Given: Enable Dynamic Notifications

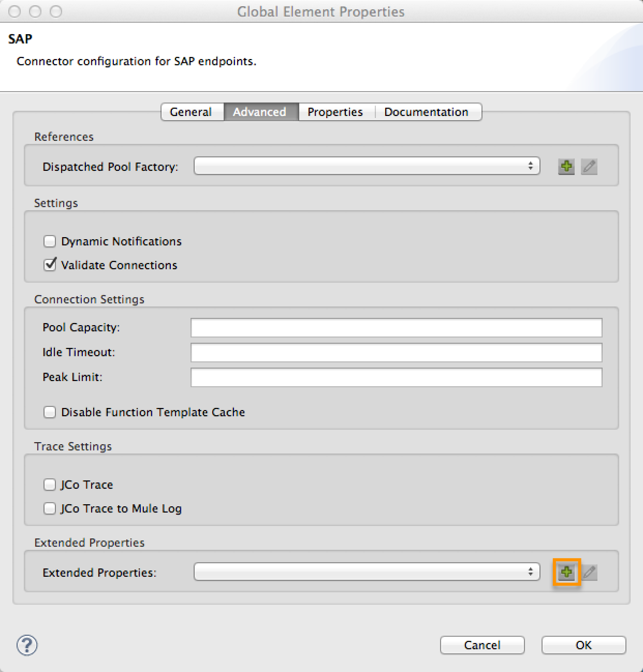Looking at the screenshot, I should [x=50, y=241].
